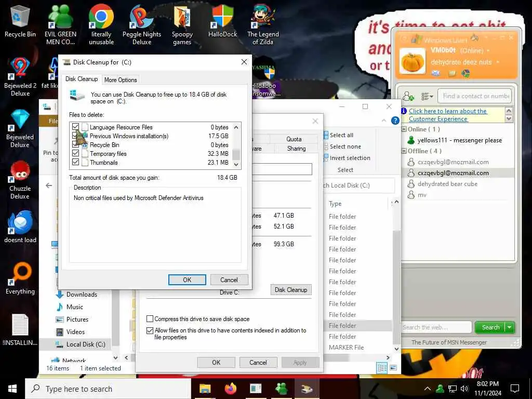Click the green Search button in Messenger

pos(490,327)
